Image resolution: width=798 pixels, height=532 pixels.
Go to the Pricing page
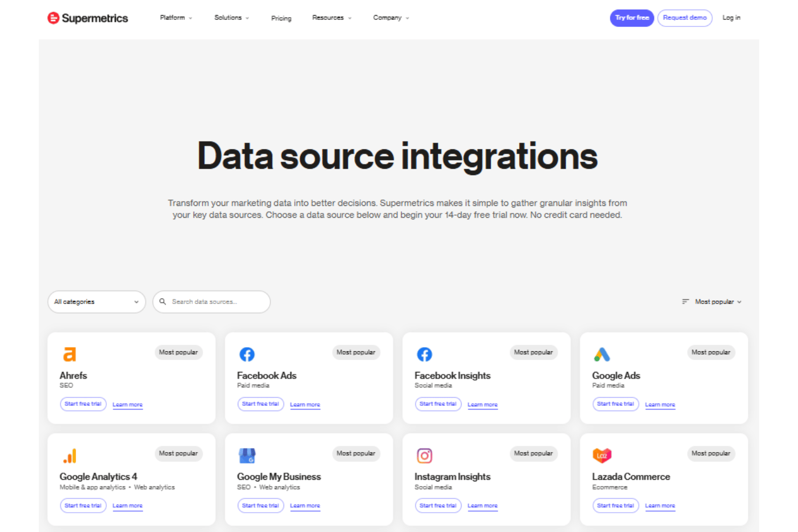coord(281,18)
